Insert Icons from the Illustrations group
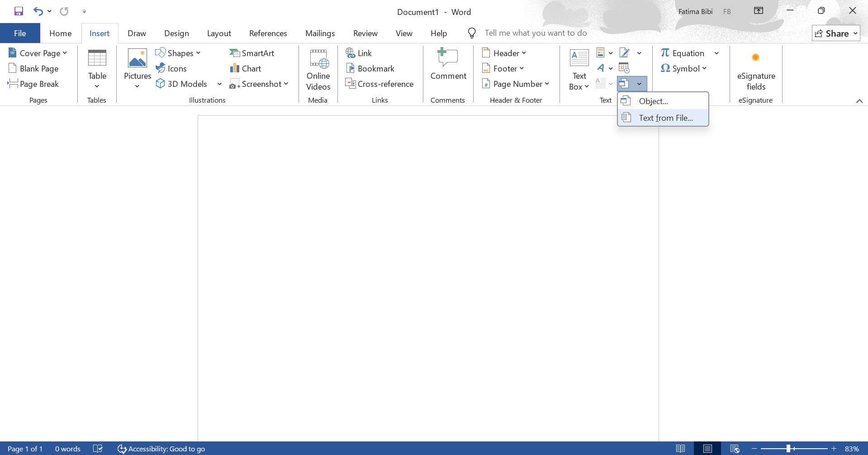Image resolution: width=868 pixels, height=455 pixels. click(x=171, y=68)
